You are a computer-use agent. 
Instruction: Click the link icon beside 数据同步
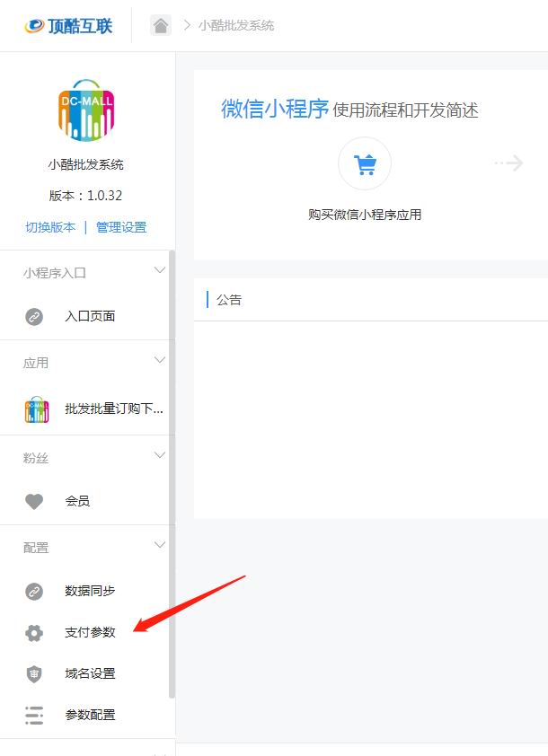coord(34,591)
